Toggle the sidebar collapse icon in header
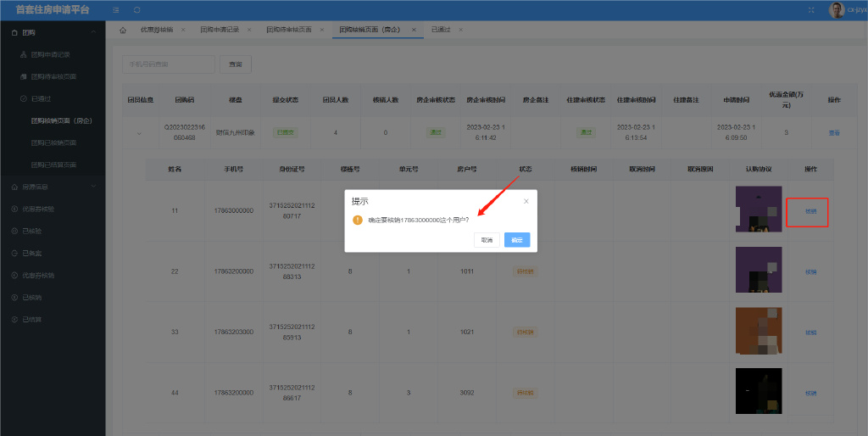The image size is (868, 436). (116, 9)
